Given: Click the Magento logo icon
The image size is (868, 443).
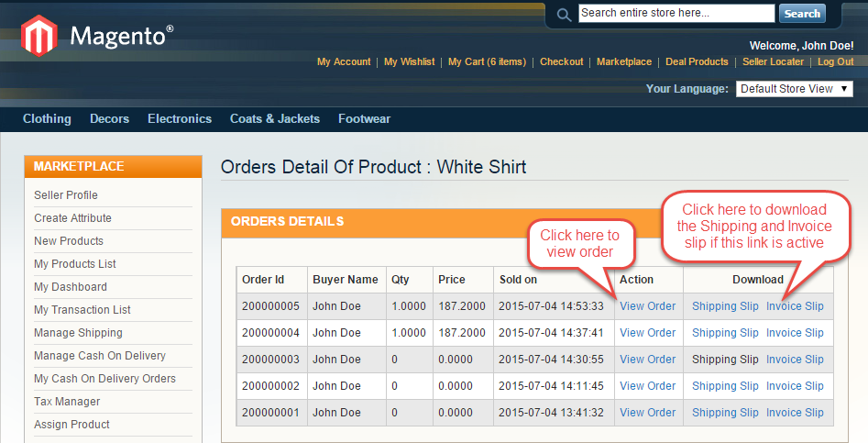Looking at the screenshot, I should point(38,36).
